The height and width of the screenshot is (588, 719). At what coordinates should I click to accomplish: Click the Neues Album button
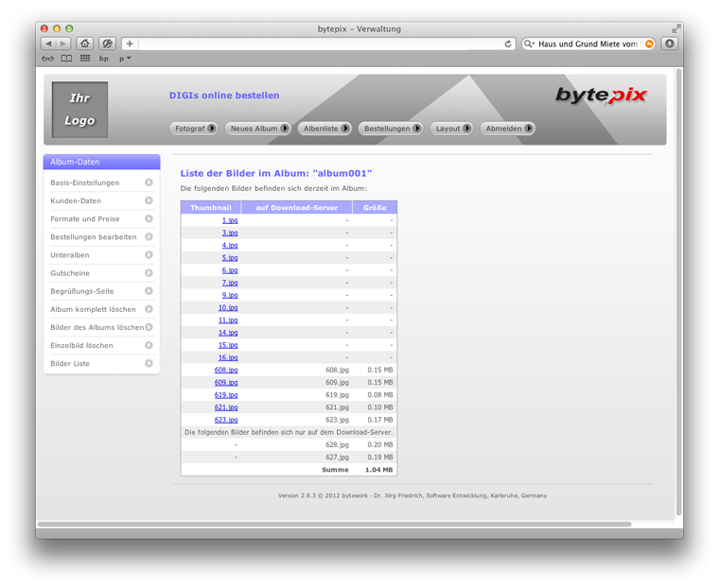point(257,129)
